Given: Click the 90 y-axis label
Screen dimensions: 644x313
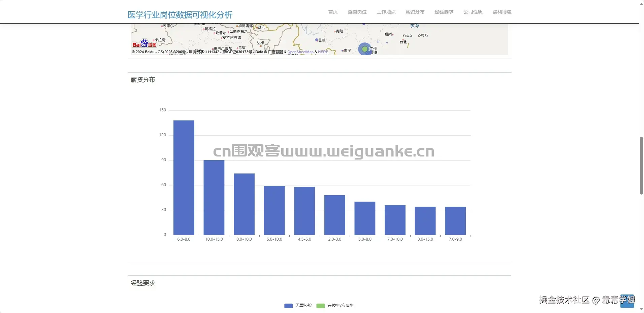Looking at the screenshot, I should (164, 160).
